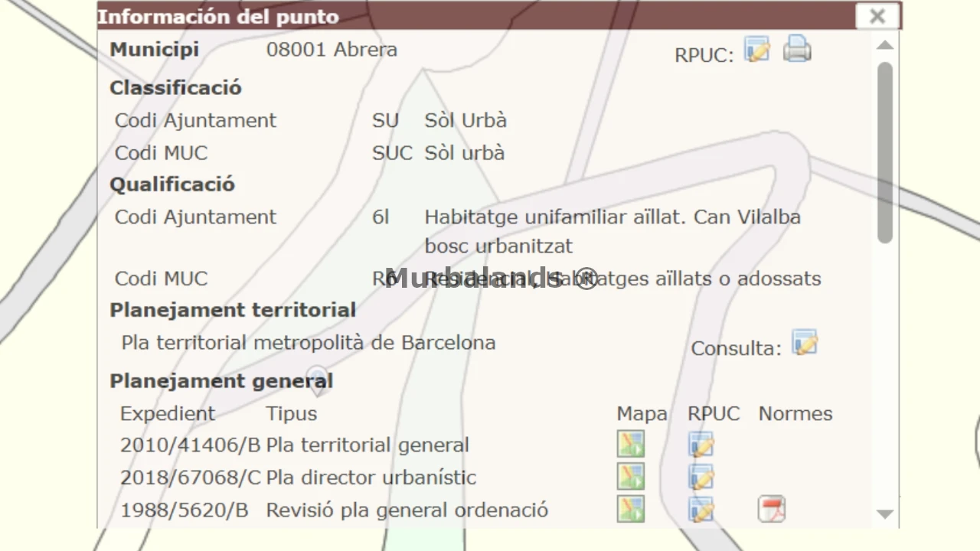Open Normes PDF for expedient 1988/5620/B
Viewport: 980px width, 551px height.
click(x=771, y=510)
